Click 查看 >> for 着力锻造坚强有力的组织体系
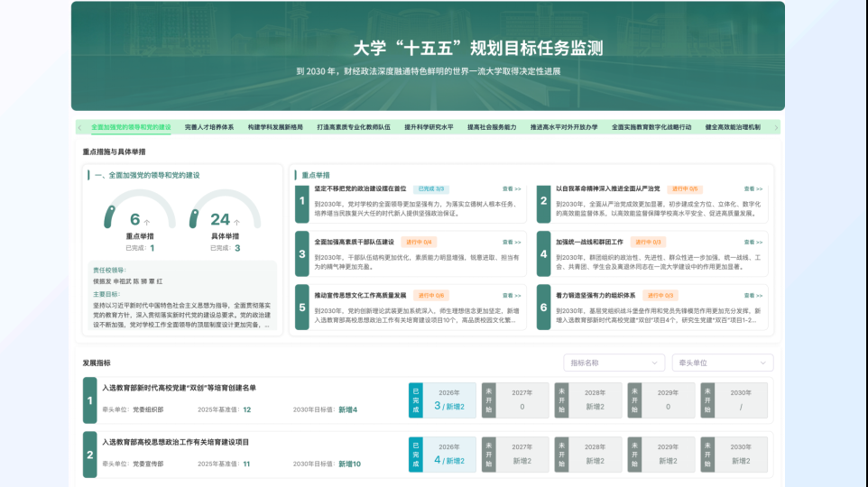This screenshot has height=487, width=868. (753, 296)
